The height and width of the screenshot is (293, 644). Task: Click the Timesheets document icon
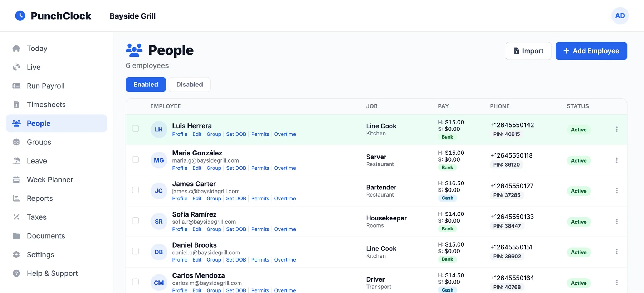(16, 105)
